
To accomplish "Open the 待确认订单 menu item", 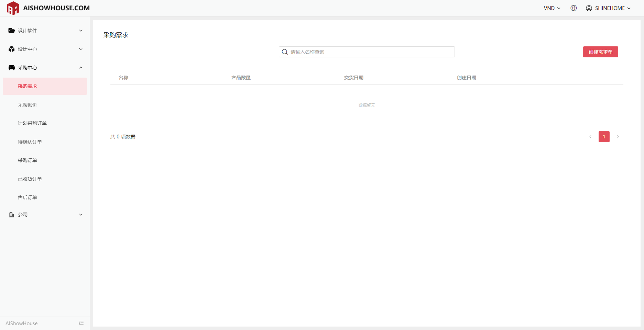I will pos(45,142).
